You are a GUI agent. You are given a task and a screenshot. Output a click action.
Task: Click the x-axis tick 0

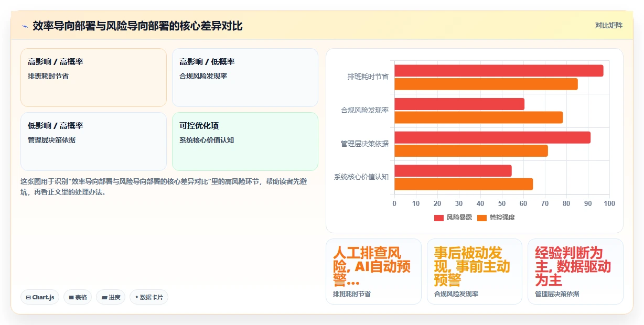tap(394, 203)
